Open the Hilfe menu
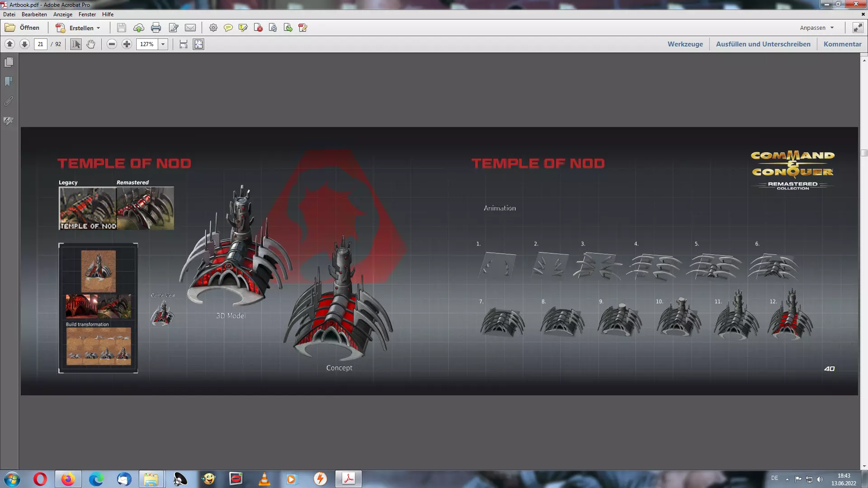 (x=108, y=14)
